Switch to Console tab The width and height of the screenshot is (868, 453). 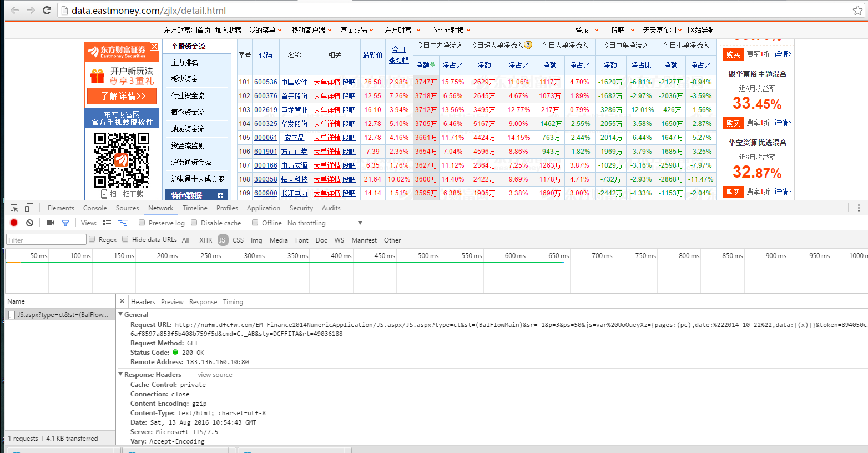[95, 208]
